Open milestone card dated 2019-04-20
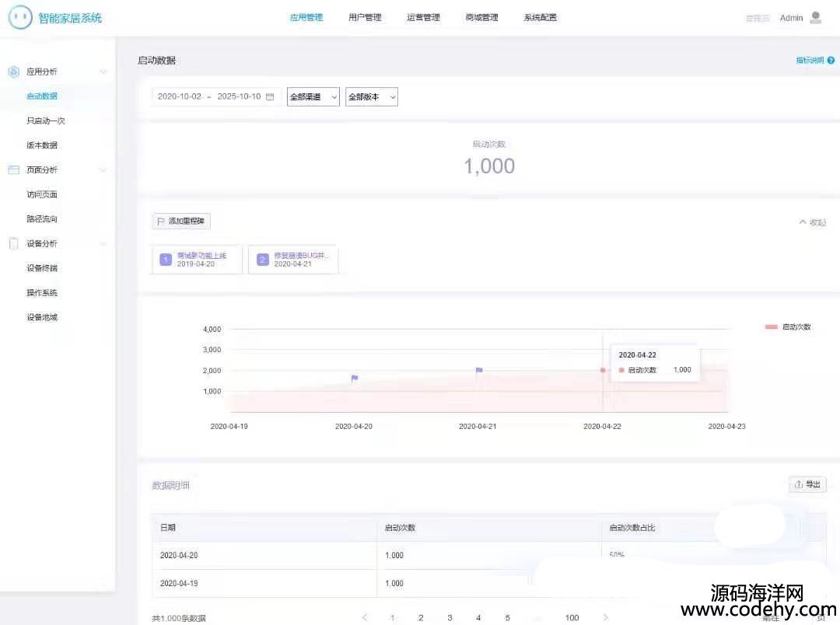Screen dimensions: 840x625 point(197,260)
